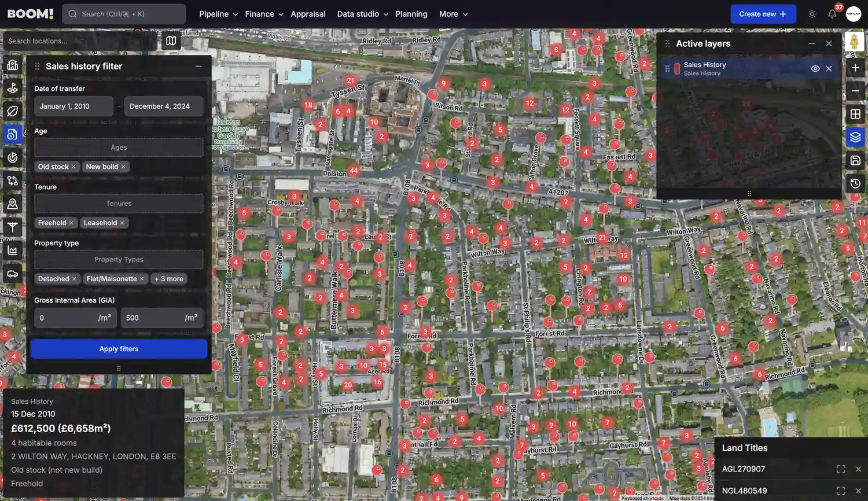The width and height of the screenshot is (868, 501).
Task: Select the car transport sidebar icon
Action: (x=13, y=274)
